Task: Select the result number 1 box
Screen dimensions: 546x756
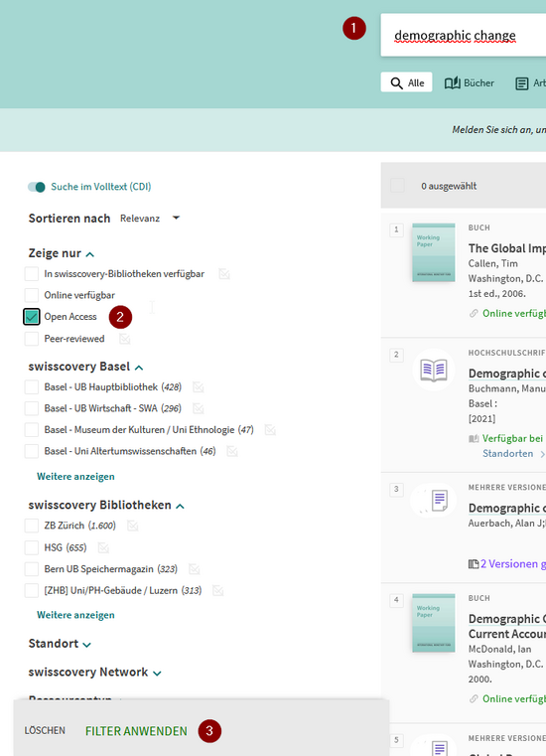Action: coord(396,230)
